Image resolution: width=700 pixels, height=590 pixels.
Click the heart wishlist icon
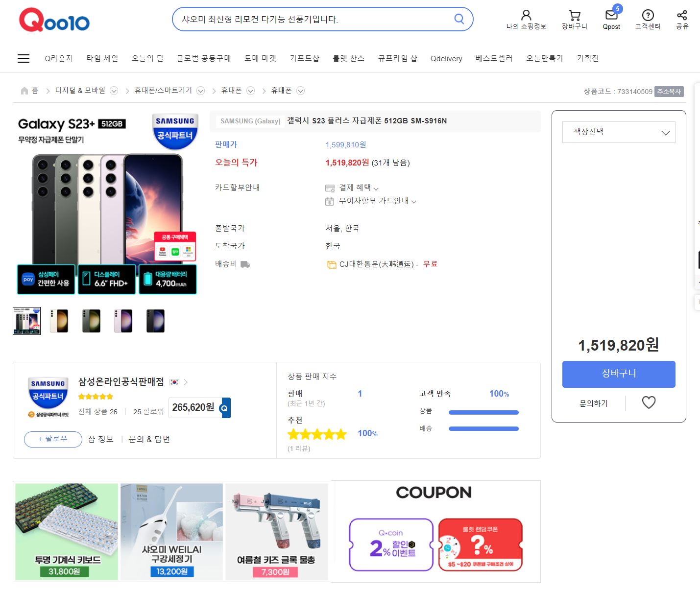(x=649, y=402)
